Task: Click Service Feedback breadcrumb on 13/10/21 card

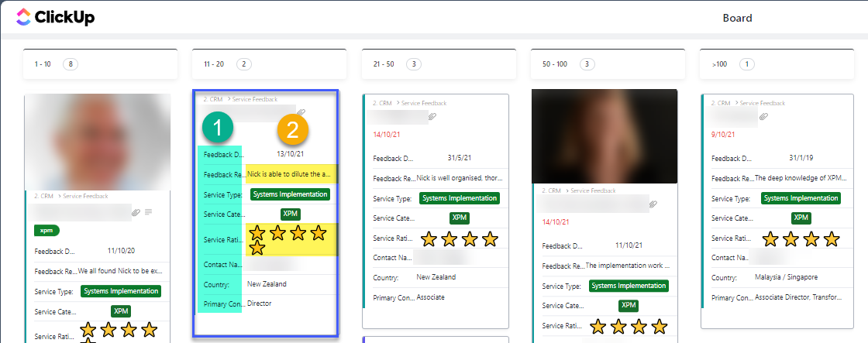Action: (255, 99)
